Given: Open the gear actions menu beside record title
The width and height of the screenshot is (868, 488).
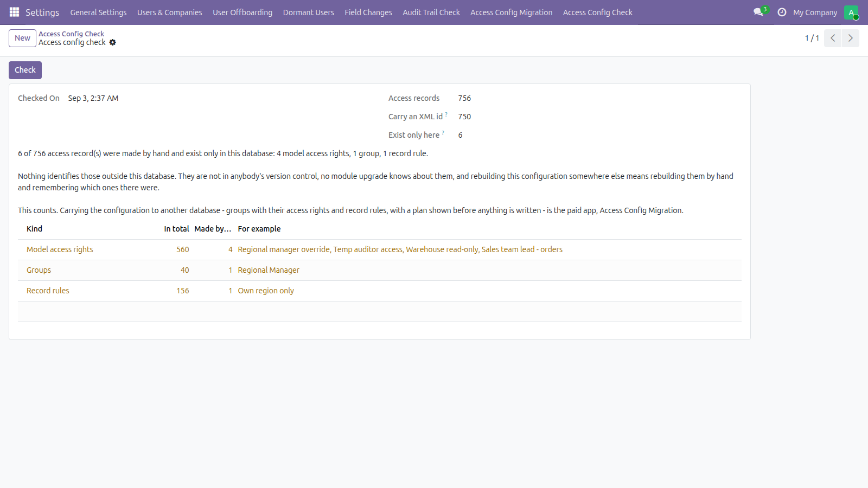Looking at the screenshot, I should [113, 42].
